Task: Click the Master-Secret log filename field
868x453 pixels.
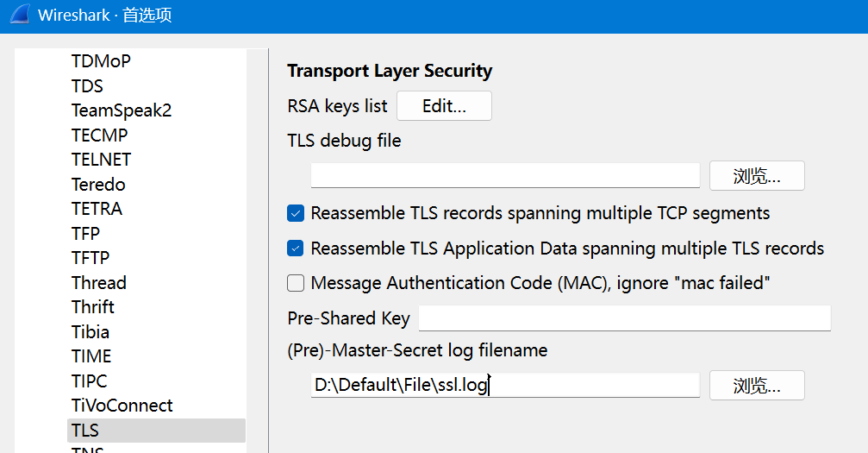Action: [x=504, y=386]
